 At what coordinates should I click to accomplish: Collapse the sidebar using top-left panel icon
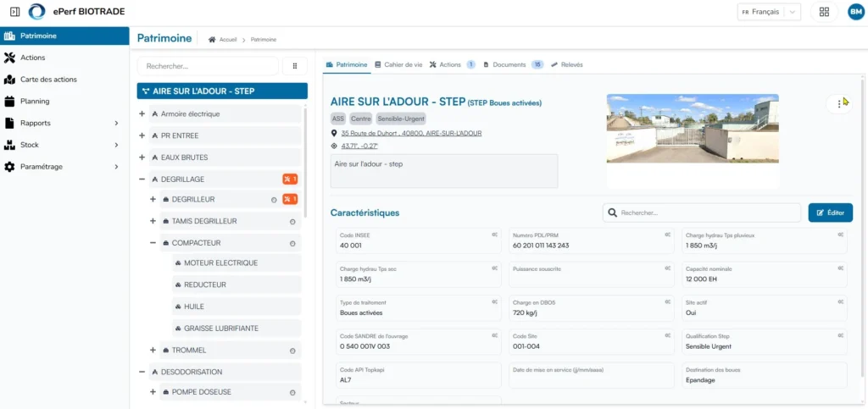[15, 12]
